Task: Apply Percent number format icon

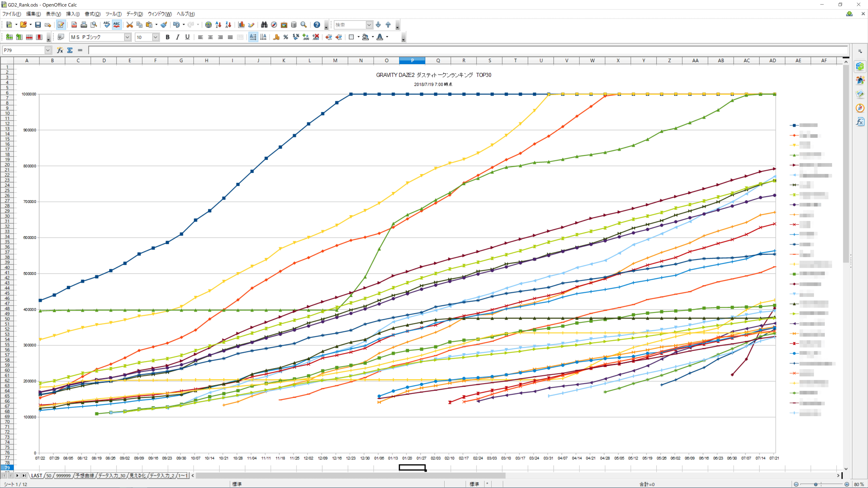Action: 286,37
